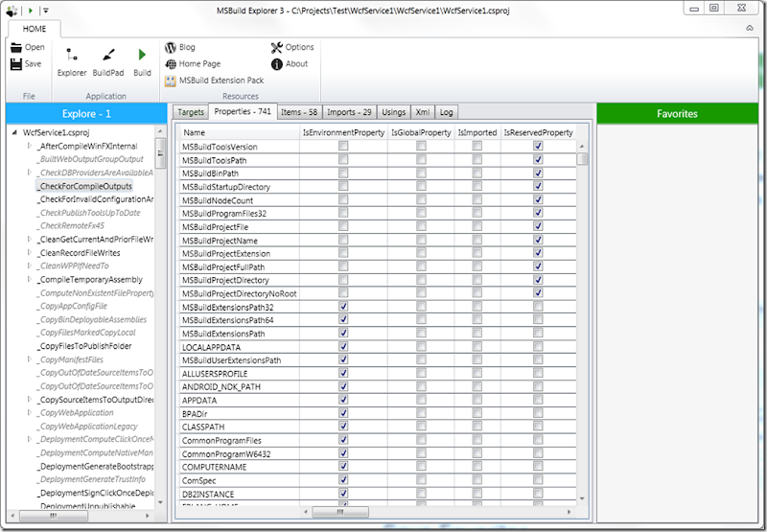
Task: Open Options with the wrench icon
Action: click(x=277, y=47)
